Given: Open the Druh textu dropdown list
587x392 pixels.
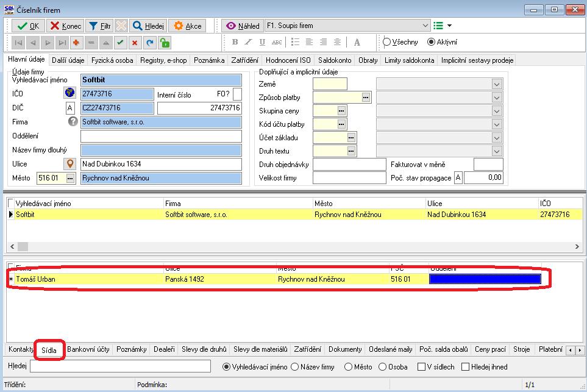Looking at the screenshot, I should [x=496, y=151].
